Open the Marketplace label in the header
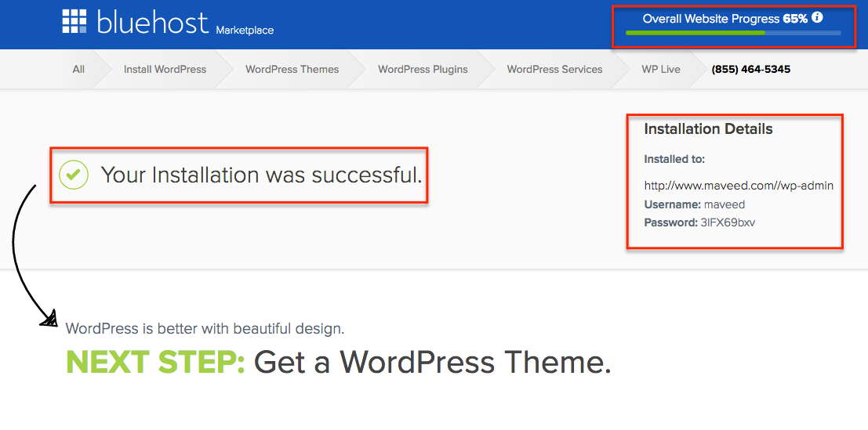 [245, 31]
